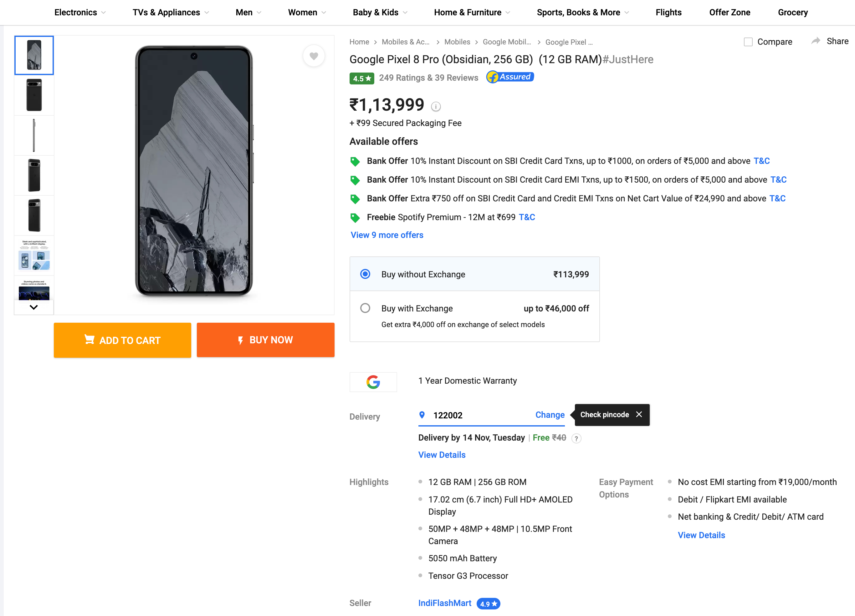
Task: Open View 9 more offers link
Action: pos(387,235)
